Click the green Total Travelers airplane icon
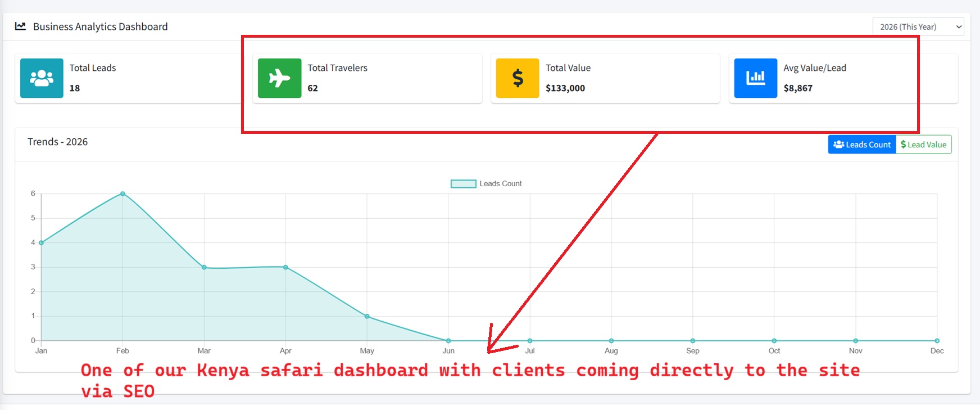980x410 pixels. [279, 78]
